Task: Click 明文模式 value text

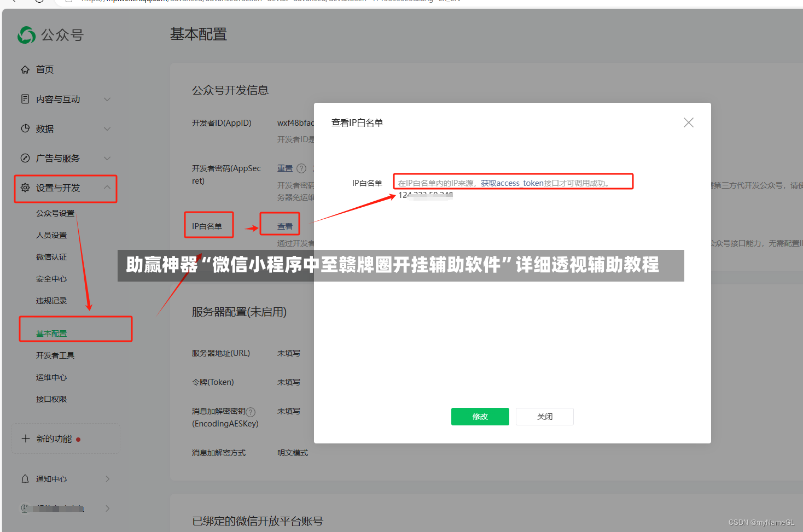Action: pyautogui.click(x=293, y=453)
